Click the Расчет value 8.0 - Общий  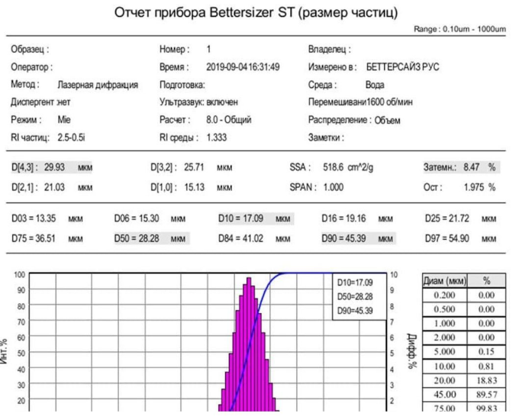point(228,120)
